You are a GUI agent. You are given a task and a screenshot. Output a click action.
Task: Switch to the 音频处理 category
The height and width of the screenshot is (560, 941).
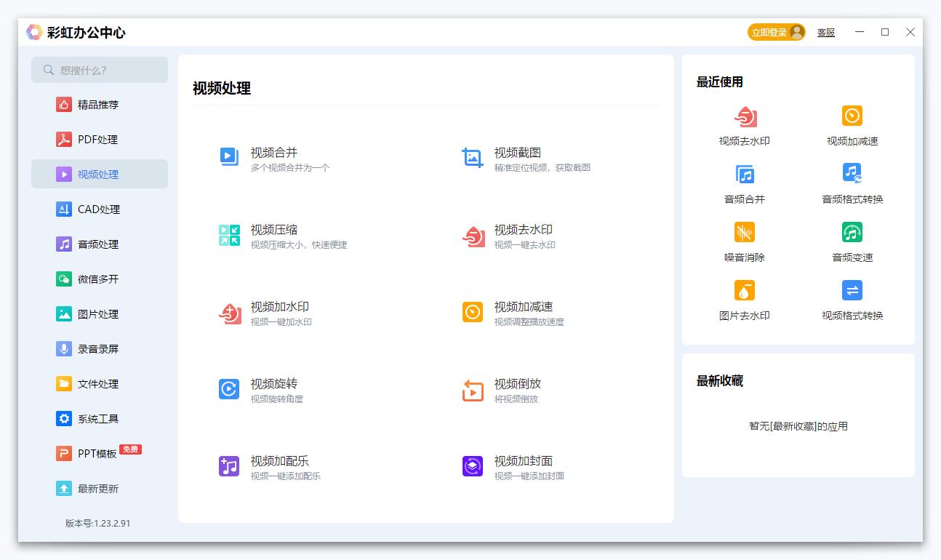[99, 244]
